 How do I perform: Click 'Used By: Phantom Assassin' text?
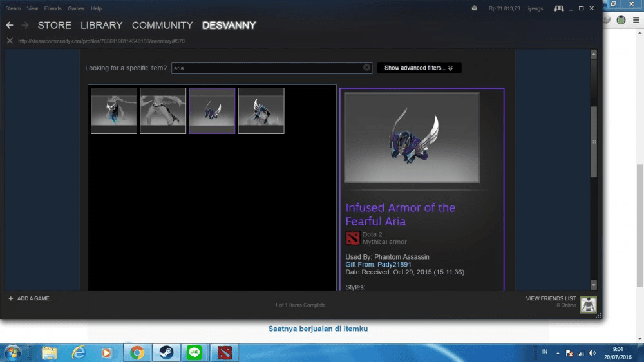[x=387, y=257]
